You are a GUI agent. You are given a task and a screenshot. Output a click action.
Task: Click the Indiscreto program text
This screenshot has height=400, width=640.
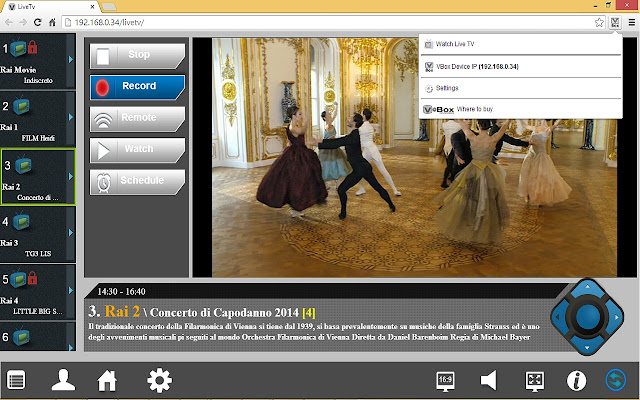[38, 80]
